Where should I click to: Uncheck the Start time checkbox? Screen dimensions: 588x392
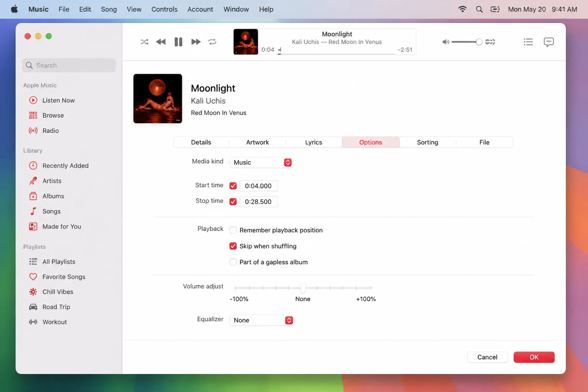pyautogui.click(x=233, y=186)
